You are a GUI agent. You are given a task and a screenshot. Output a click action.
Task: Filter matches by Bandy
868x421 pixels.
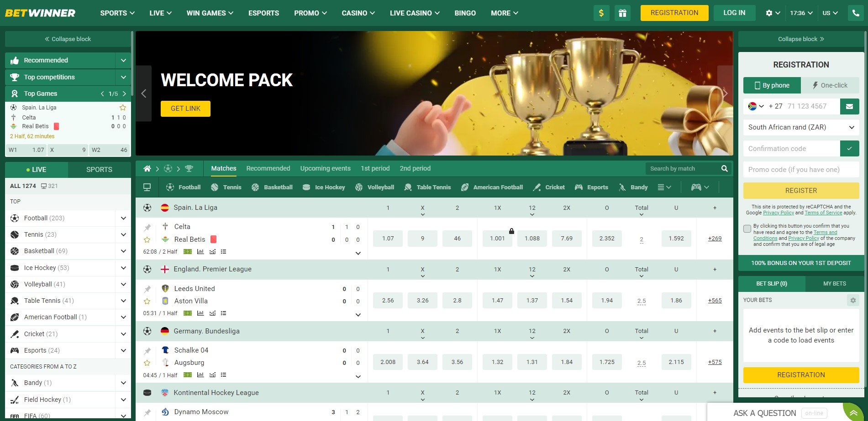tap(633, 187)
